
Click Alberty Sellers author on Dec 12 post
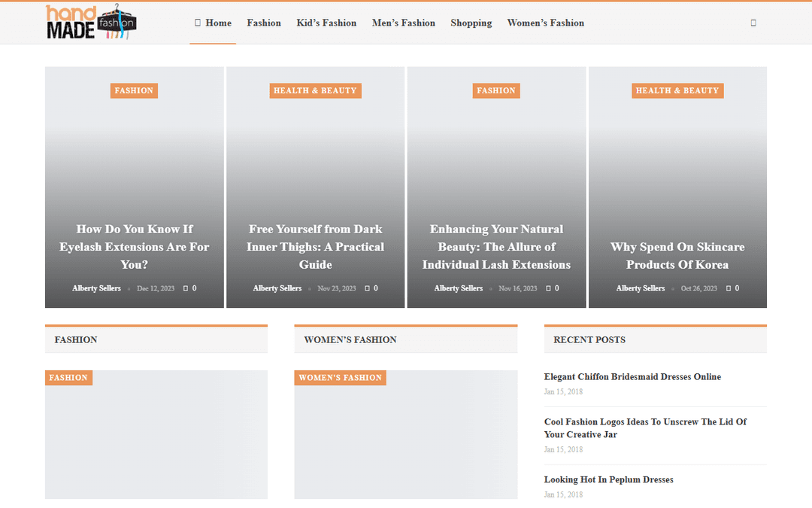96,288
